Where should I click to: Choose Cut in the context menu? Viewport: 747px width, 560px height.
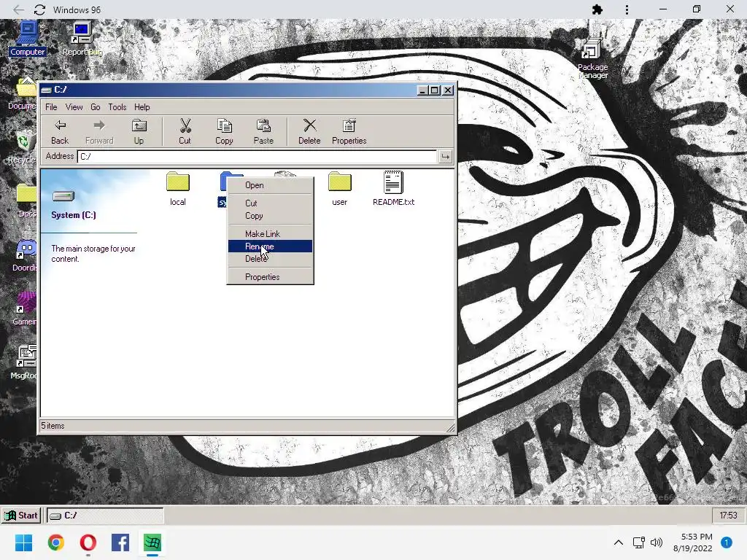coord(270,203)
